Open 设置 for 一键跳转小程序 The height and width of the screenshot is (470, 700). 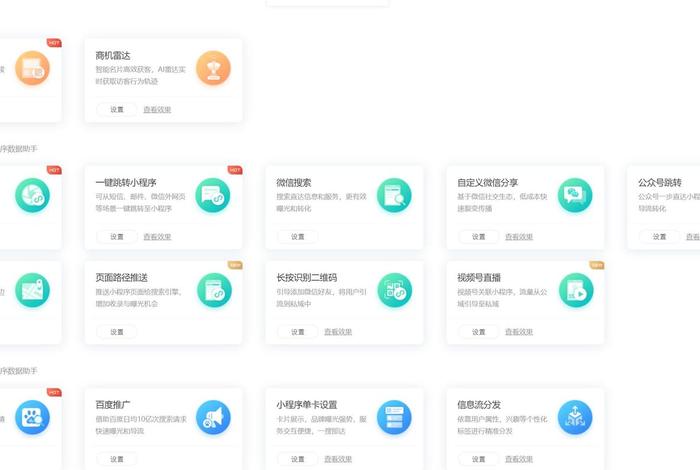pyautogui.click(x=117, y=237)
